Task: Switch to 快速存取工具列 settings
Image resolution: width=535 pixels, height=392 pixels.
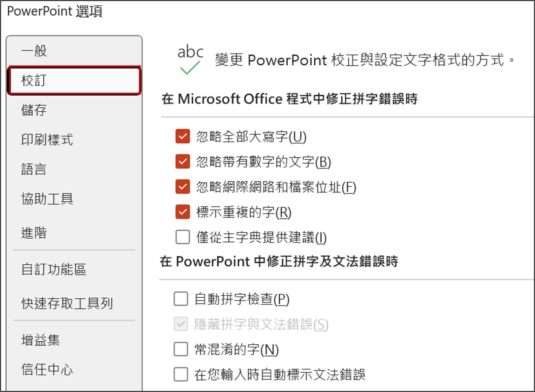Action: [67, 303]
